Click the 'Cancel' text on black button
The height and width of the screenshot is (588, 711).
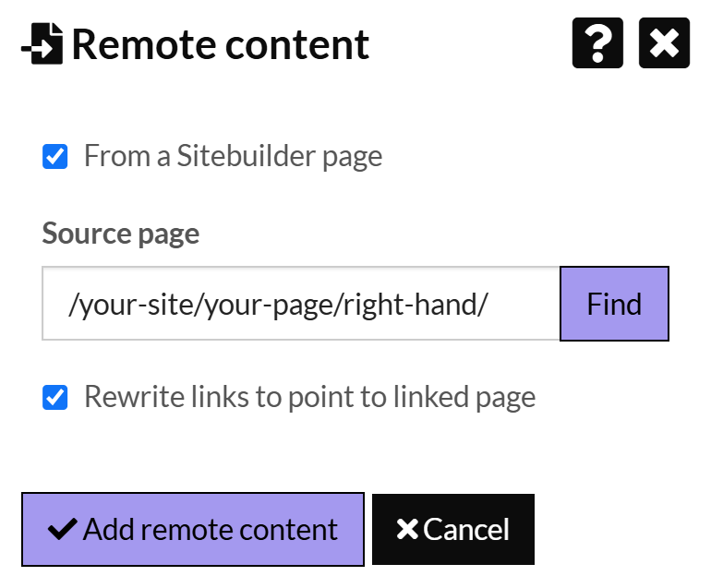point(466,529)
